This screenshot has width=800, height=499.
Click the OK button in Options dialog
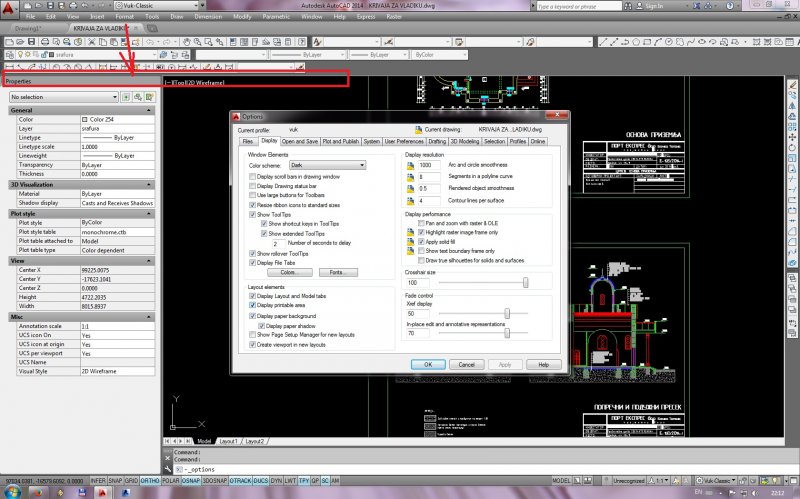point(428,364)
